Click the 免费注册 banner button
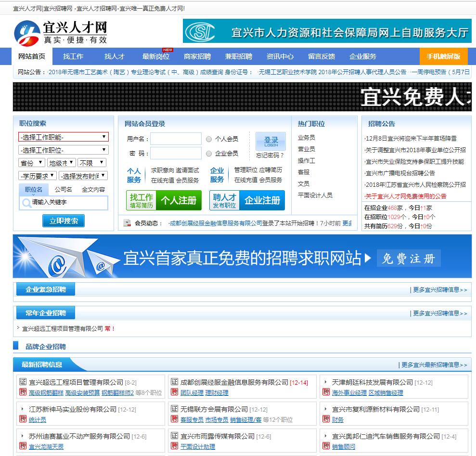The height and width of the screenshot is (456, 476). coord(409,259)
